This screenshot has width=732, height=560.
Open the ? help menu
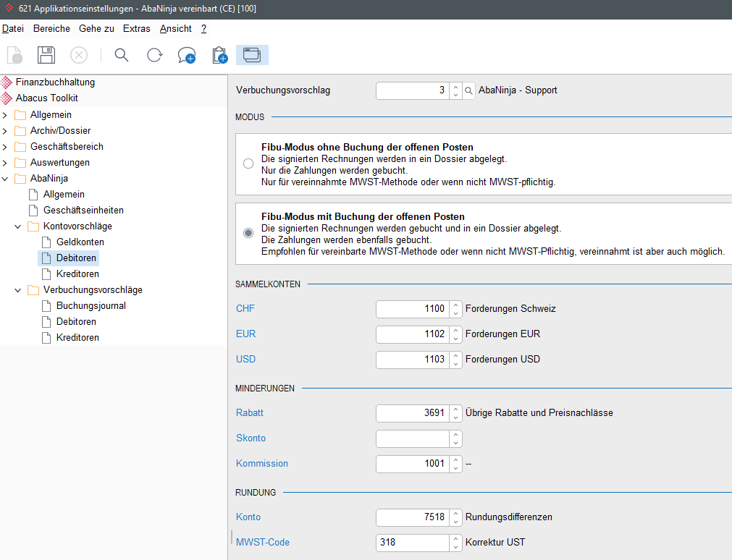[x=204, y=28]
